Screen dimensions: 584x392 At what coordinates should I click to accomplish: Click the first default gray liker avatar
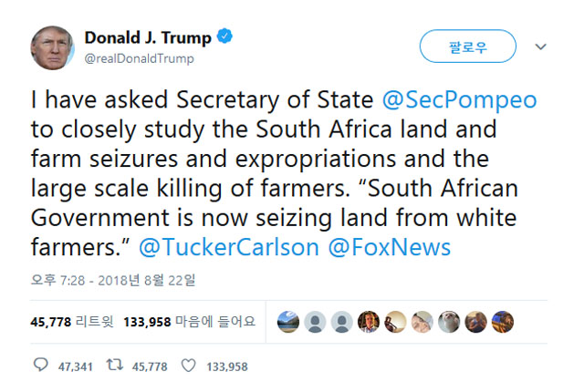coord(315,321)
